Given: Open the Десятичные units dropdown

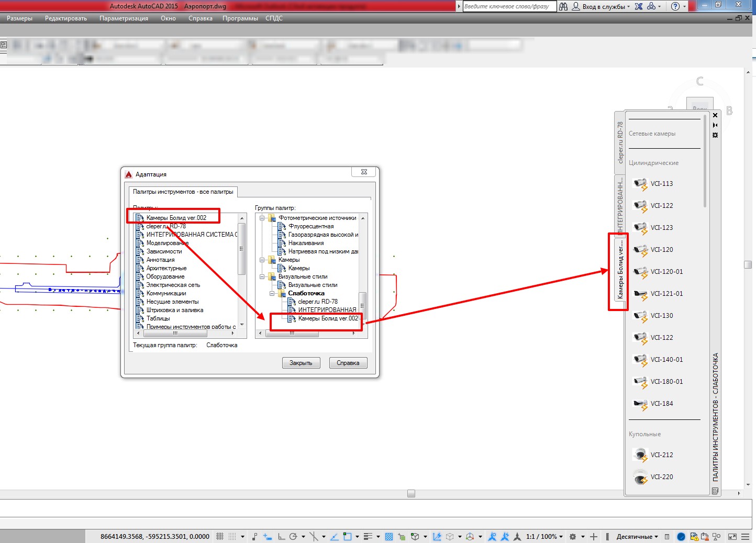Looking at the screenshot, I should click(x=637, y=537).
